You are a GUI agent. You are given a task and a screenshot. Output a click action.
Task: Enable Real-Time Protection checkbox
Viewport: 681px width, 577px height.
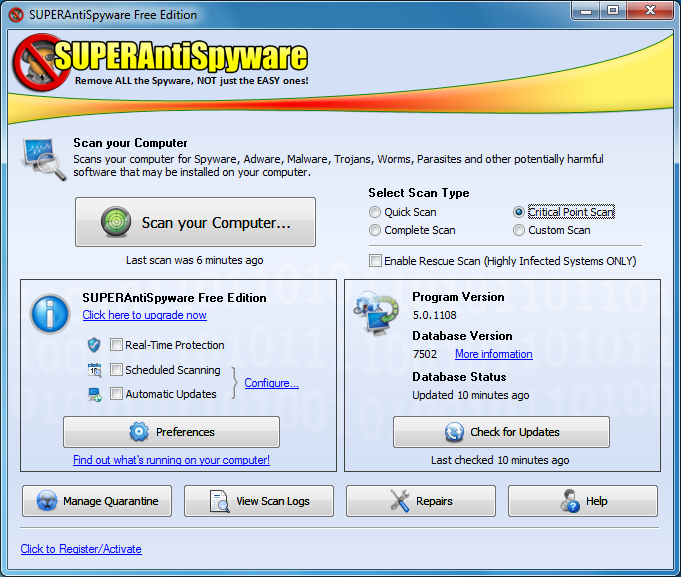(x=117, y=345)
